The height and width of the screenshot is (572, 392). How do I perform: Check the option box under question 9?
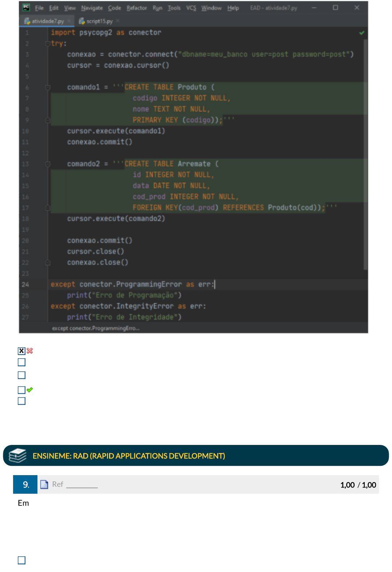pos(21,560)
